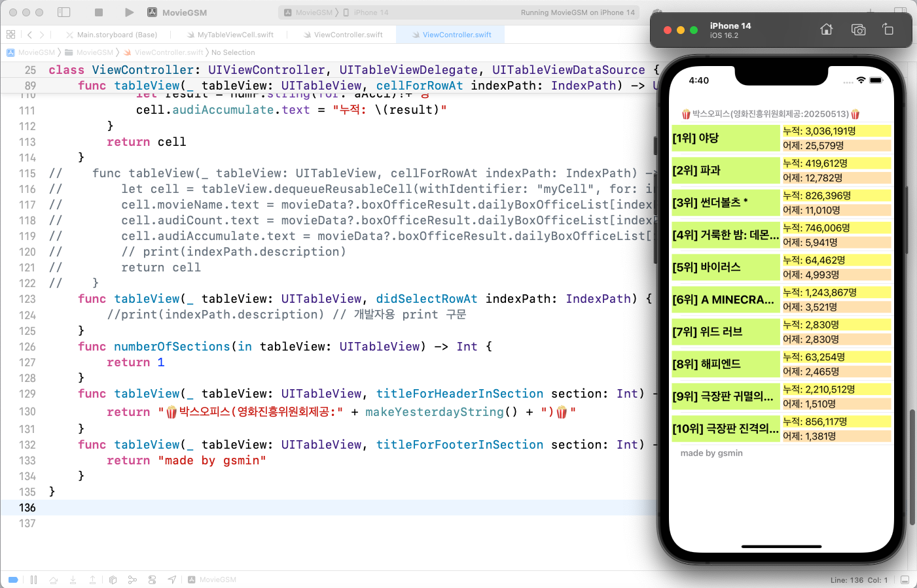
Task: Click the iPhone 14 simulator title
Action: (x=730, y=26)
